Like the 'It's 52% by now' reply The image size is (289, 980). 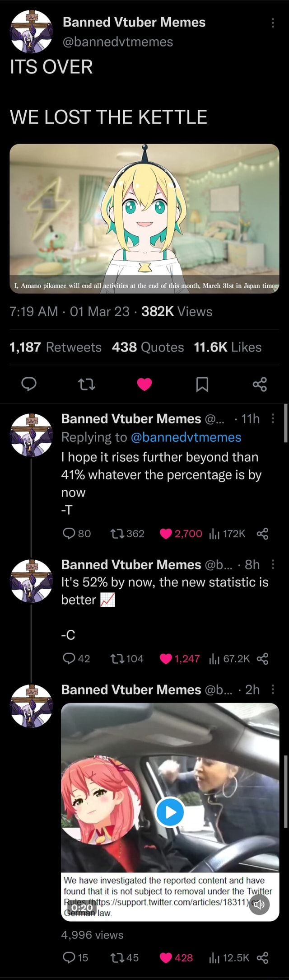pyautogui.click(x=167, y=659)
